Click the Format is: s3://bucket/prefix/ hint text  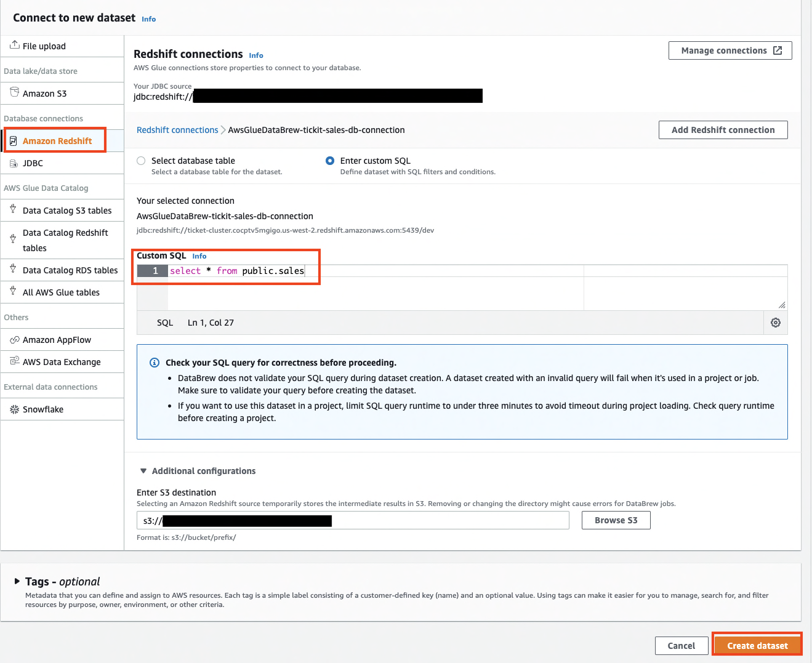pyautogui.click(x=186, y=537)
